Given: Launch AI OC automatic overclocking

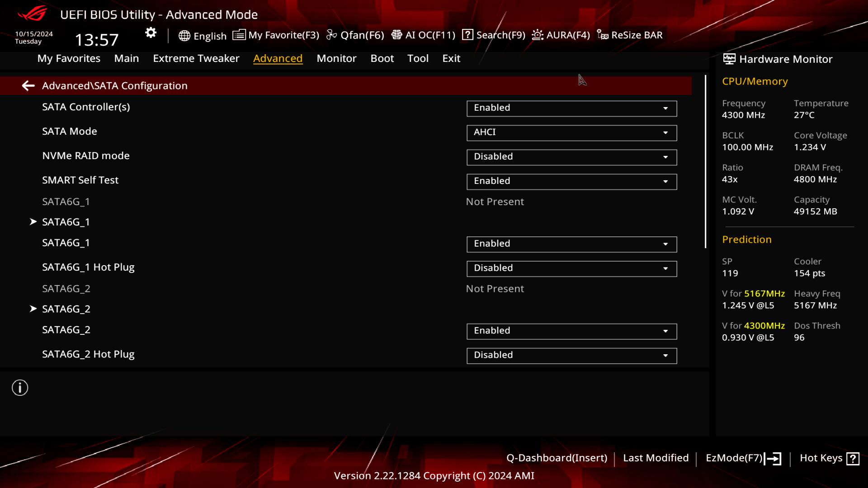Looking at the screenshot, I should (424, 34).
